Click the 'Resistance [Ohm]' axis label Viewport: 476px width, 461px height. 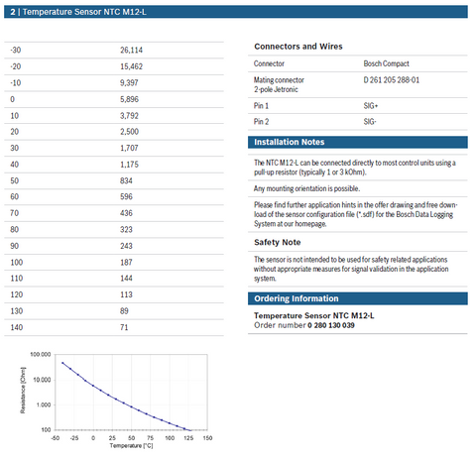(23, 391)
